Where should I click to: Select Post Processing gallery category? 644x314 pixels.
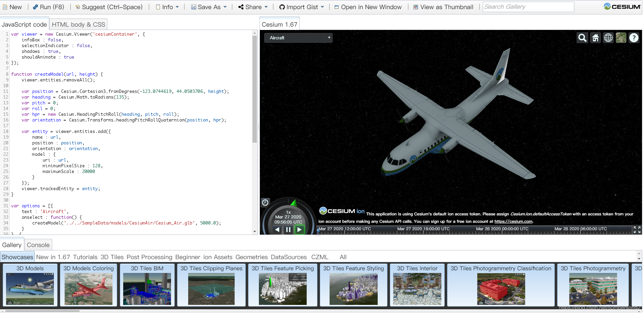coord(149,257)
